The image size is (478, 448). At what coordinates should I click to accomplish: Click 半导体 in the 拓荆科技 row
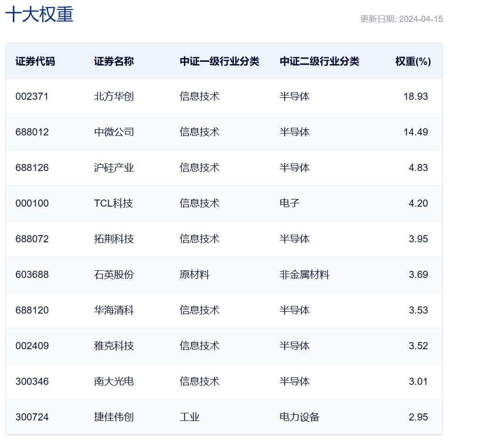(x=295, y=239)
